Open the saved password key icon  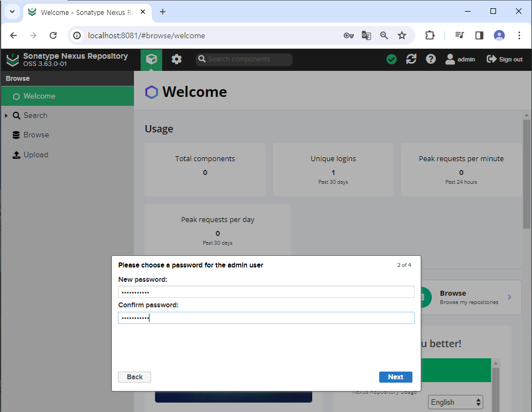pos(348,35)
